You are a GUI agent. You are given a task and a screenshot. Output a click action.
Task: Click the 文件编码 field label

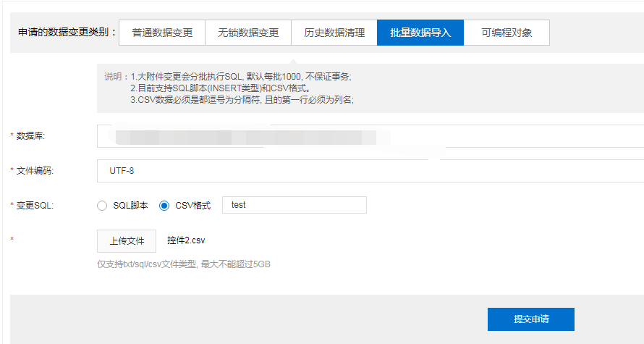[x=35, y=171]
